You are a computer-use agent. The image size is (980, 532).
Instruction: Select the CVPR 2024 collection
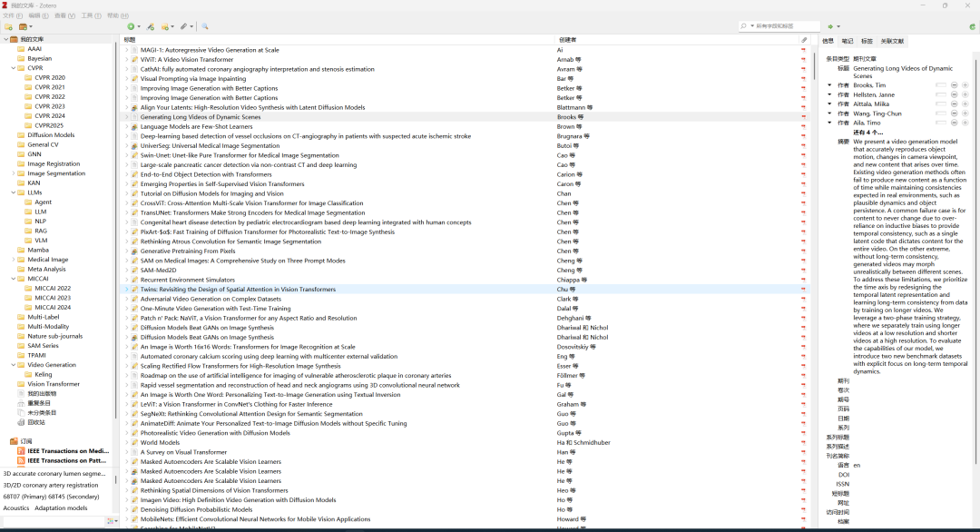click(49, 115)
